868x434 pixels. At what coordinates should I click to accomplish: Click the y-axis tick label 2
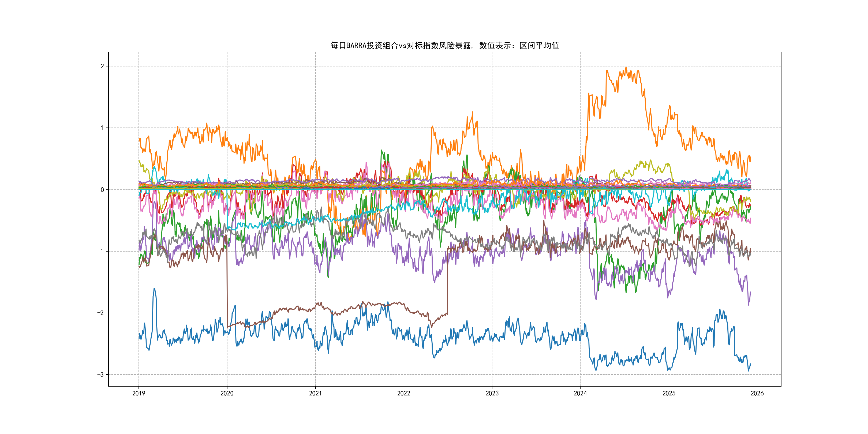[x=102, y=66]
